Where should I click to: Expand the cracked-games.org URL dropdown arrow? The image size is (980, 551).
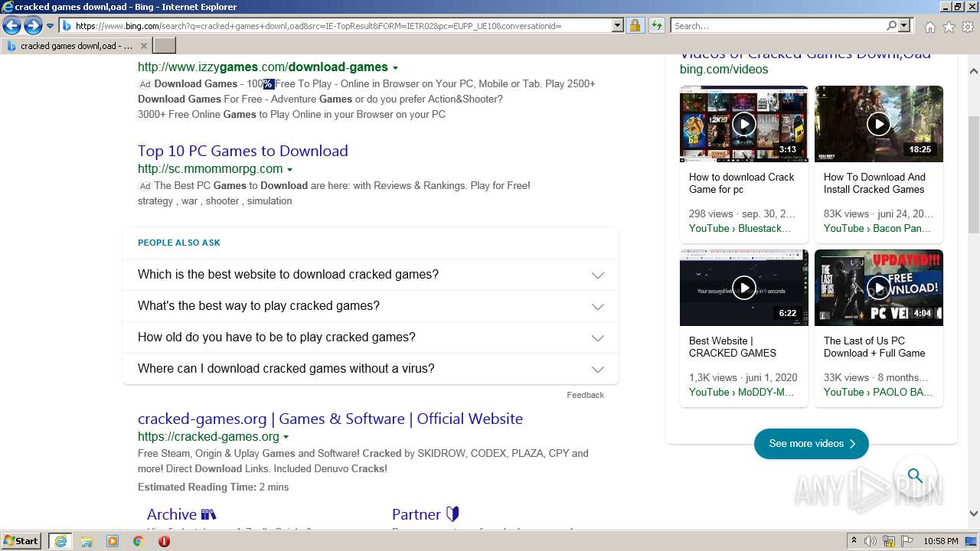(286, 438)
